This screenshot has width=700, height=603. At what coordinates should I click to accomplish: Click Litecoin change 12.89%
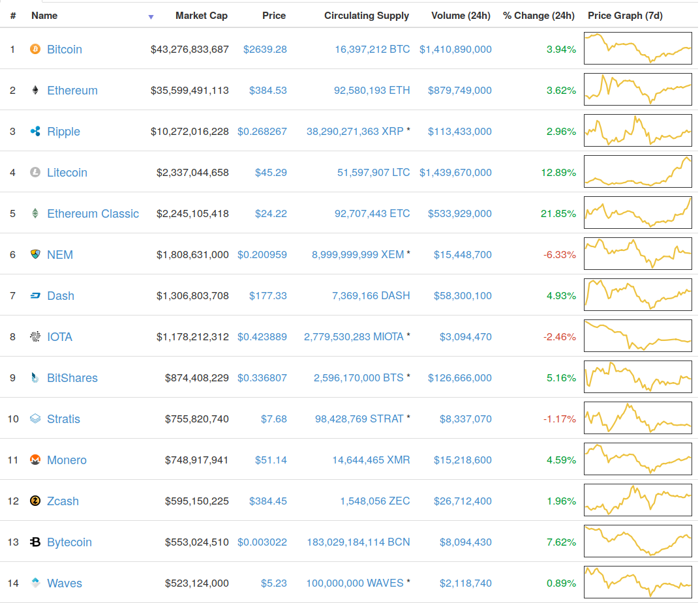pyautogui.click(x=558, y=172)
